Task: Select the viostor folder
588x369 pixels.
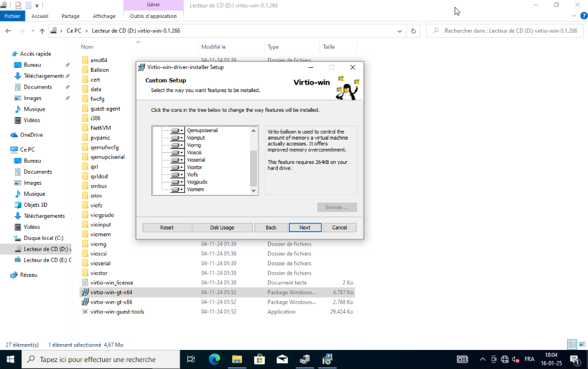Action: [99, 273]
